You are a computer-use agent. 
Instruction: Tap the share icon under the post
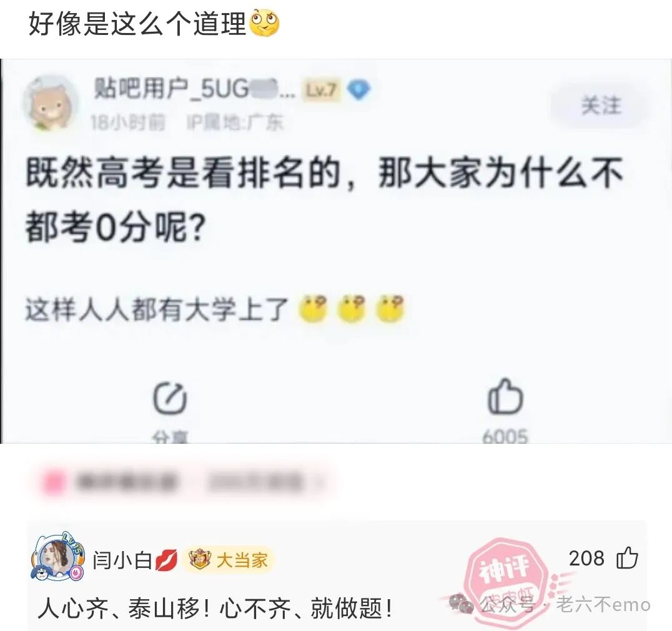click(170, 398)
